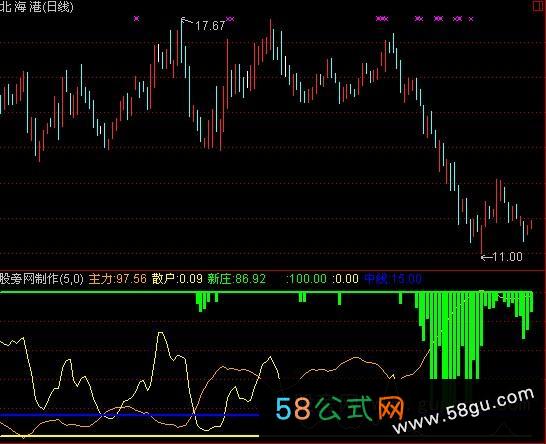Click the single purple marker above early candles

tap(136, 18)
